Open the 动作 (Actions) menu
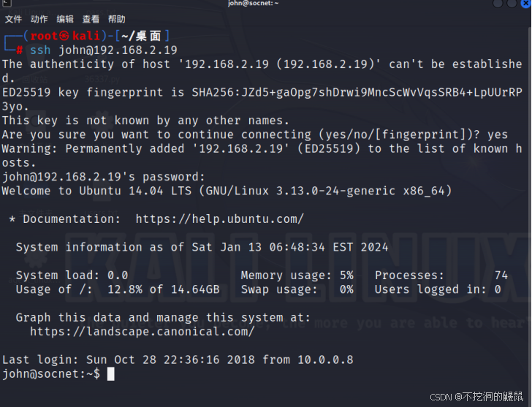Viewport: 532px width, 407px height. [x=39, y=19]
